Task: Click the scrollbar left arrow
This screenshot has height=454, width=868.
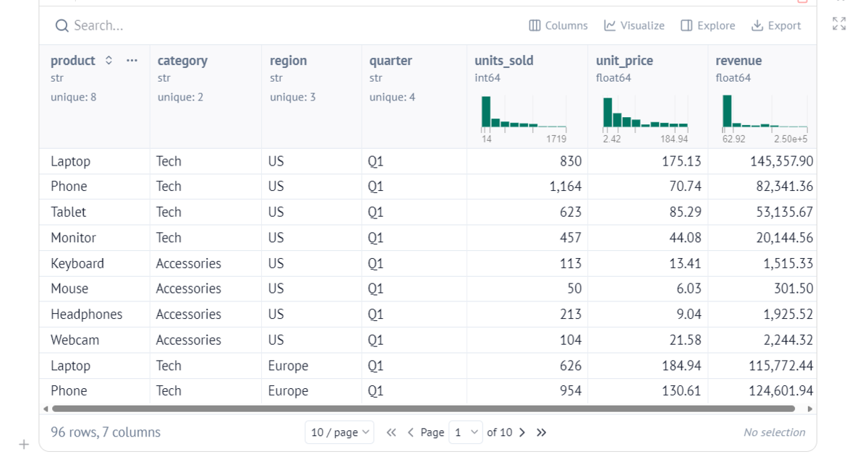Action: pyautogui.click(x=46, y=408)
